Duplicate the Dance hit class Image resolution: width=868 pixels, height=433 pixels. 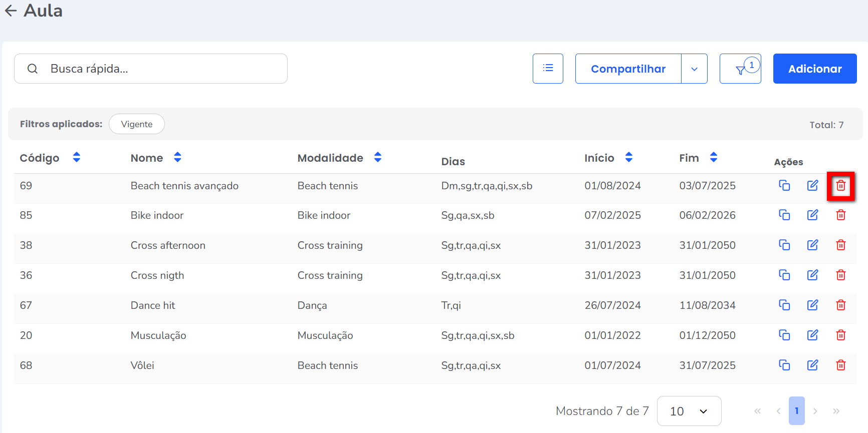784,305
